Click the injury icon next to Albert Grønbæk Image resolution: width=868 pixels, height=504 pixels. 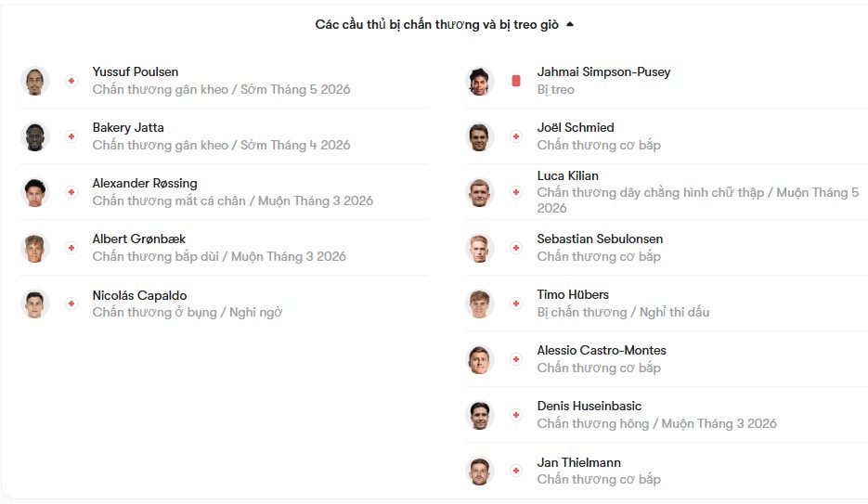(x=71, y=248)
